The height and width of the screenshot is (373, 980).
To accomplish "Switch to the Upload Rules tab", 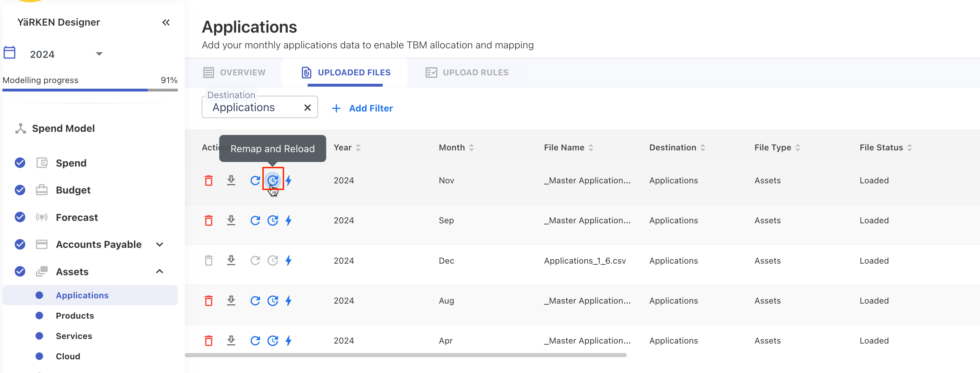I will click(475, 72).
